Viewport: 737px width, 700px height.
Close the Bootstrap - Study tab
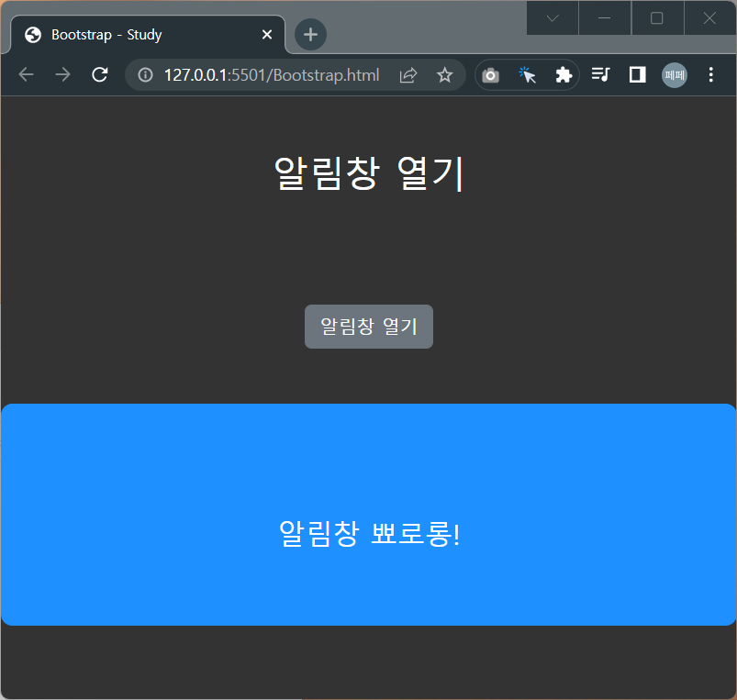266,34
